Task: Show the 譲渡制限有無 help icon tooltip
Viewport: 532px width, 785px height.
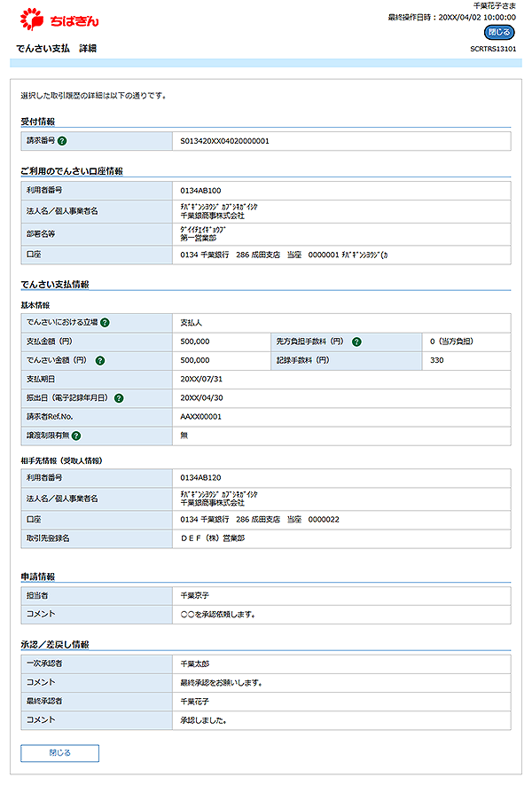Action: [x=77, y=436]
